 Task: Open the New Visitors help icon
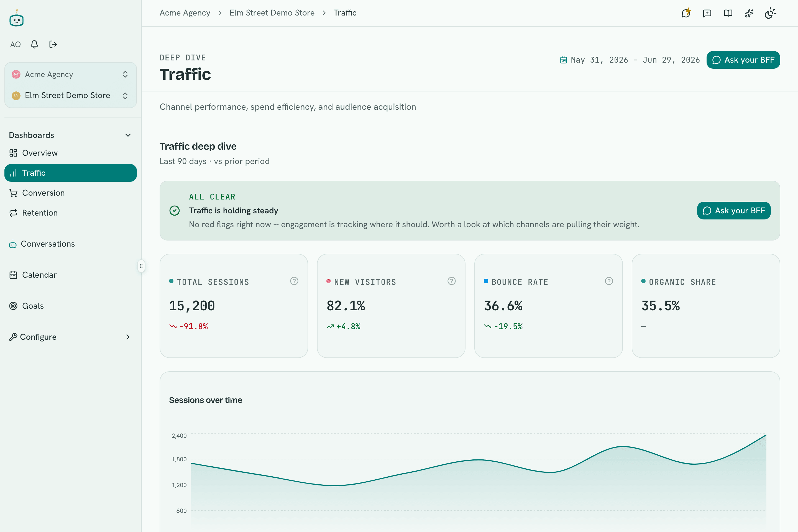[452, 281]
